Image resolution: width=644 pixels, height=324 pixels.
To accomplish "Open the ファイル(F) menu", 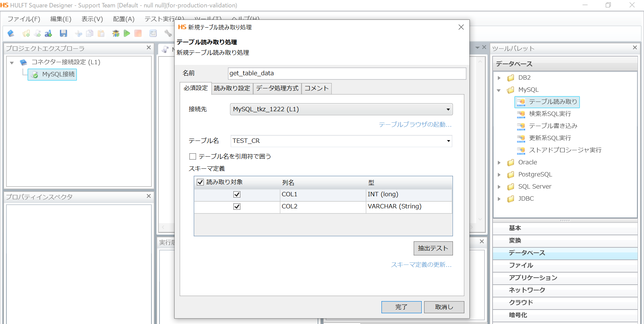I will (x=24, y=19).
